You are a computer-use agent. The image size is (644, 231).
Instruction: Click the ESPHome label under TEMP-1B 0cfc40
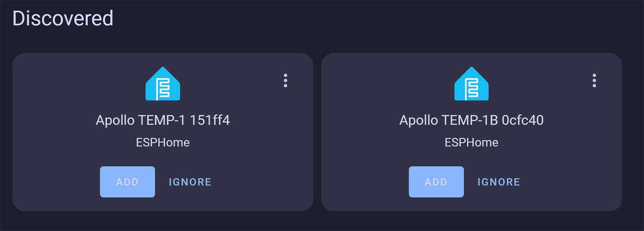click(471, 142)
